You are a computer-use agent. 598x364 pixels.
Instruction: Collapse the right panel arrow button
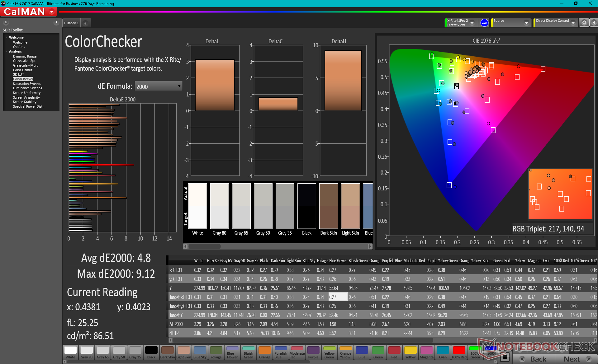pos(594,23)
